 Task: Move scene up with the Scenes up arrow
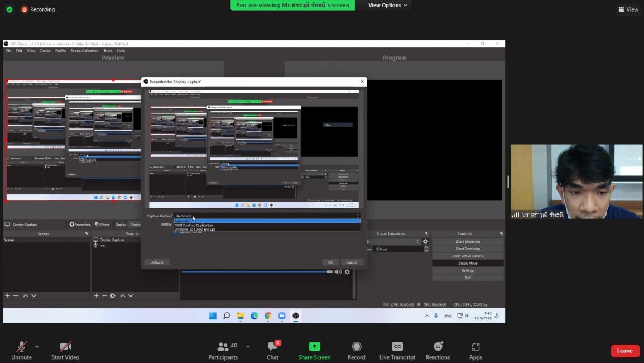pyautogui.click(x=26, y=295)
